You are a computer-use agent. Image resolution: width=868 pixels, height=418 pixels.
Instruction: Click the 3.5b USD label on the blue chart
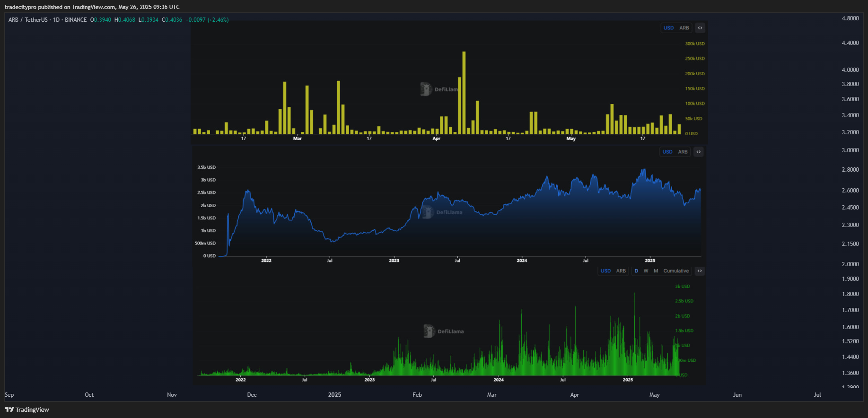tap(207, 167)
